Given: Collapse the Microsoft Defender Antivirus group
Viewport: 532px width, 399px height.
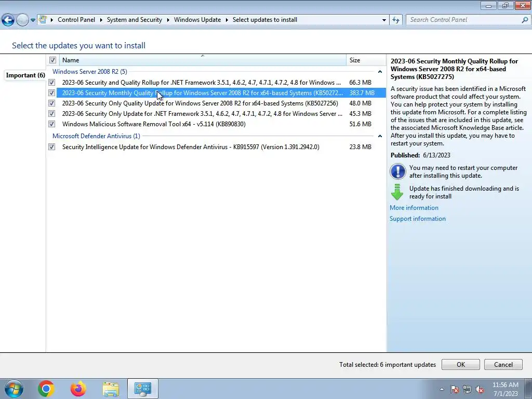Looking at the screenshot, I should 380,136.
